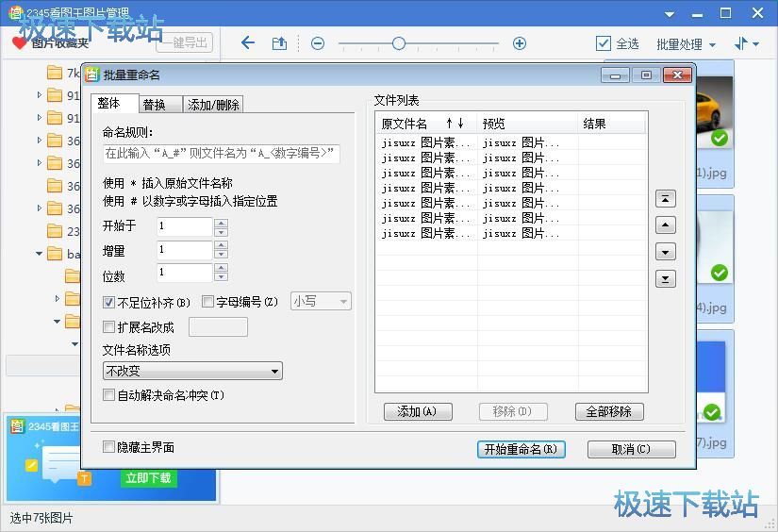
Task: Click the batch rename dialog title icon
Action: (92, 75)
